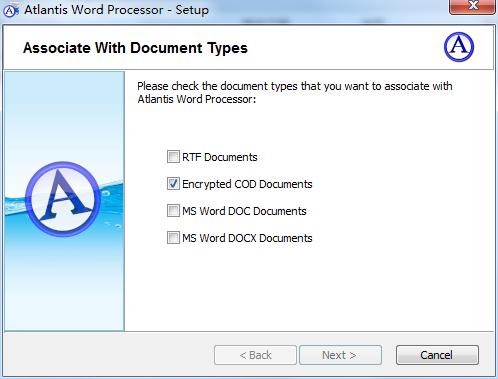Check the MS Word DOCX Documents box
498x379 pixels.
(x=173, y=237)
